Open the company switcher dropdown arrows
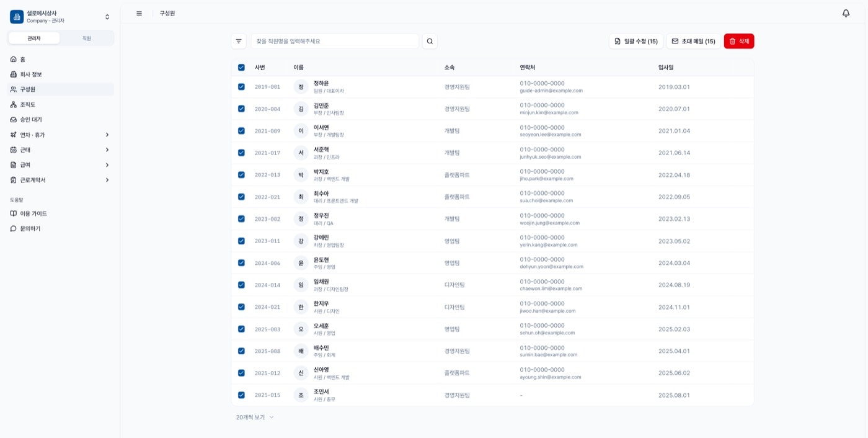 pos(107,17)
